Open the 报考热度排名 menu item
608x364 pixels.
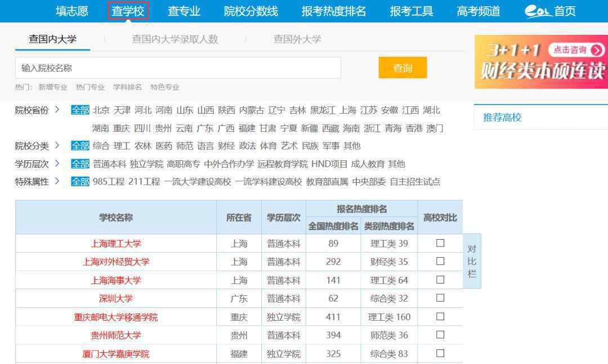[x=334, y=11]
